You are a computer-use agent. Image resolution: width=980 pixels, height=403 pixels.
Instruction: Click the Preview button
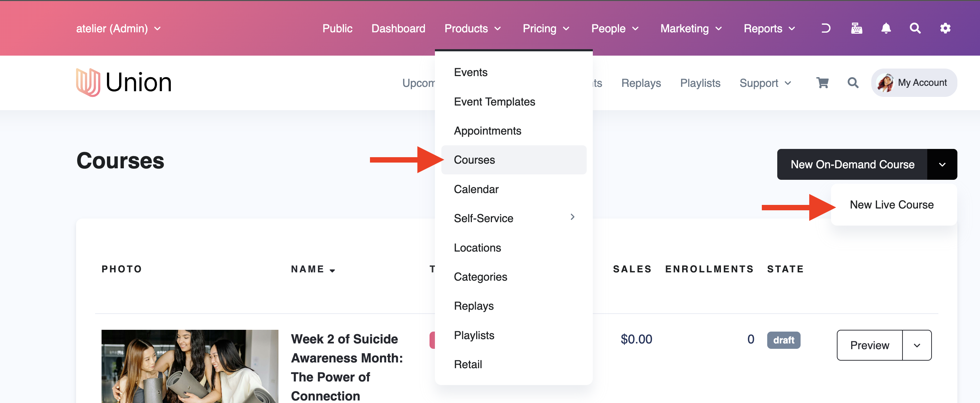pos(870,345)
